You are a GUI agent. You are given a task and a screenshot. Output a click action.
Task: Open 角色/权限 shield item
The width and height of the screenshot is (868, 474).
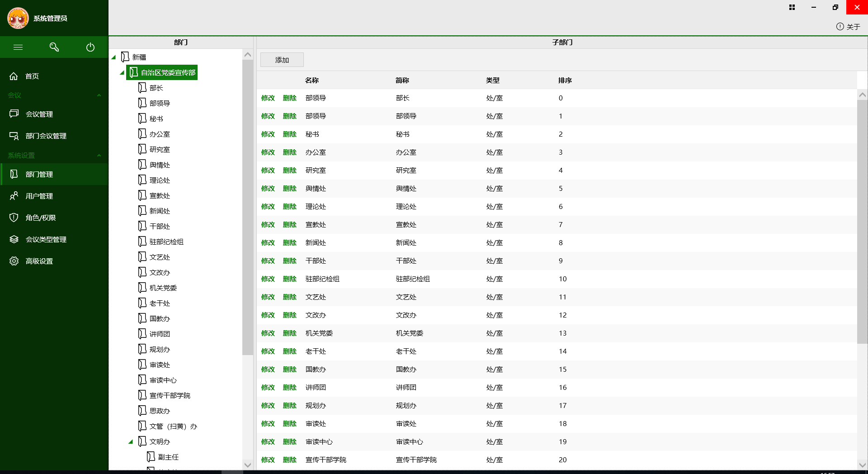pos(40,218)
